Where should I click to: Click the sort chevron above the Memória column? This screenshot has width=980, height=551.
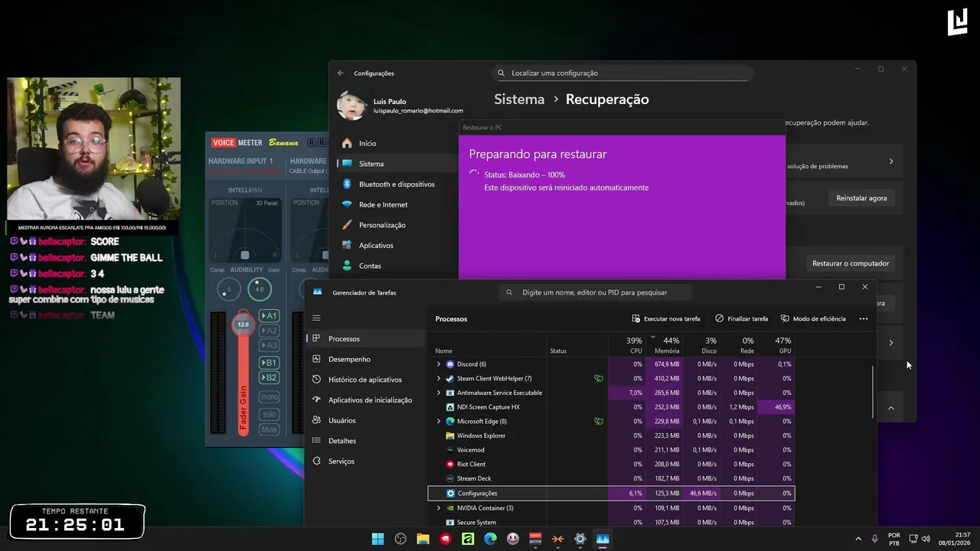[653, 336]
